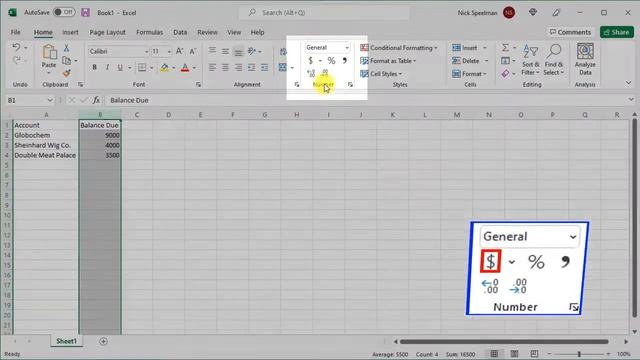
Task: Open Find & Select magnifier
Action: [x=554, y=60]
